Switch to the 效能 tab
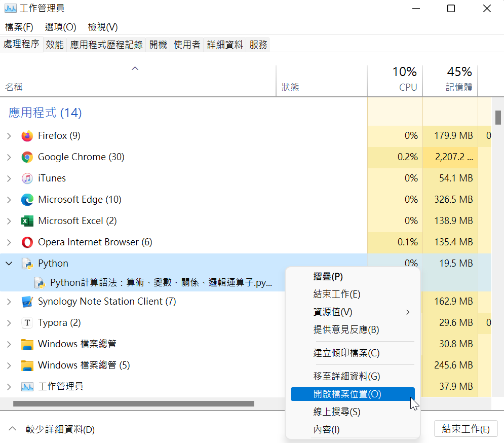 tap(55, 45)
